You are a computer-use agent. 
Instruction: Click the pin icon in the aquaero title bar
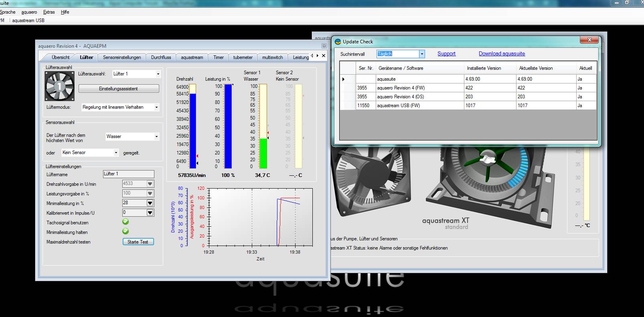pyautogui.click(x=324, y=46)
